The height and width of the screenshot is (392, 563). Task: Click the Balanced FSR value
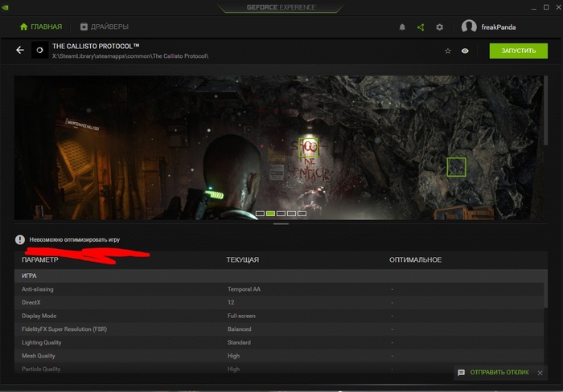[x=239, y=329]
